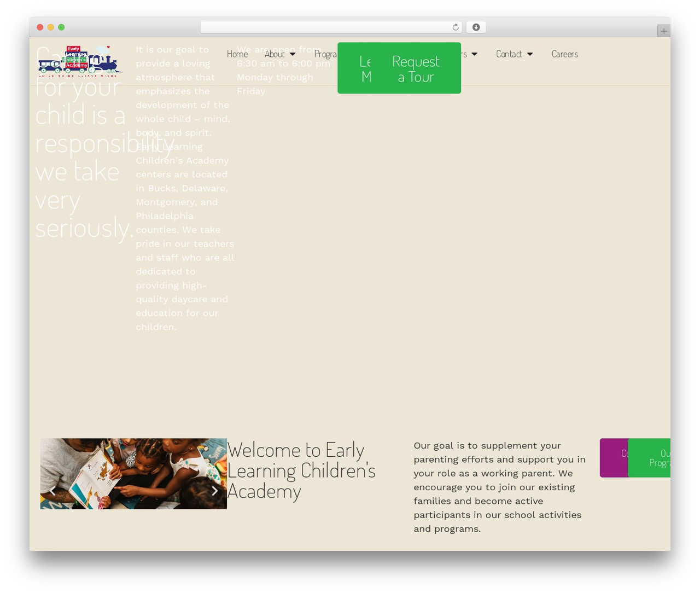Click the download arrow icon in toolbar
The height and width of the screenshot is (593, 700).
pos(476,27)
